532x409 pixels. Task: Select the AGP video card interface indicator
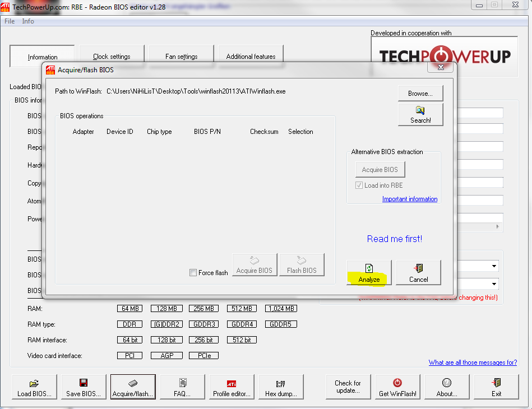point(166,355)
